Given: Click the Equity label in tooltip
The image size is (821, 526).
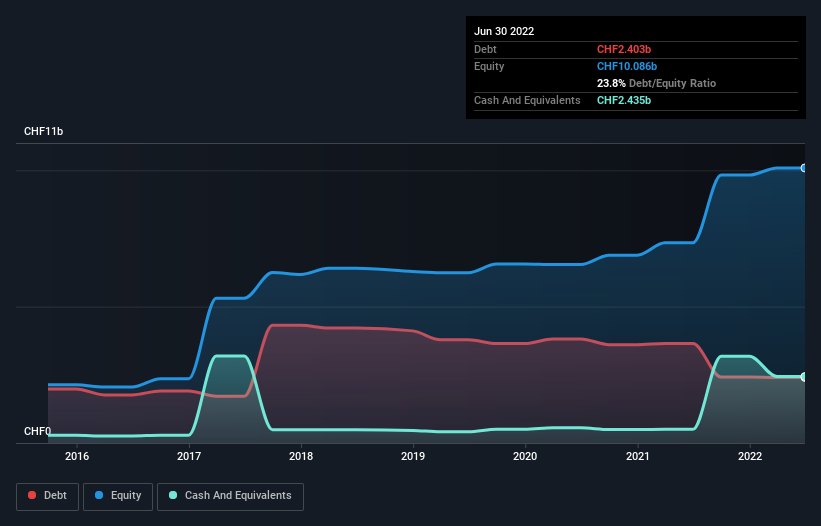Looking at the screenshot, I should pyautogui.click(x=489, y=66).
